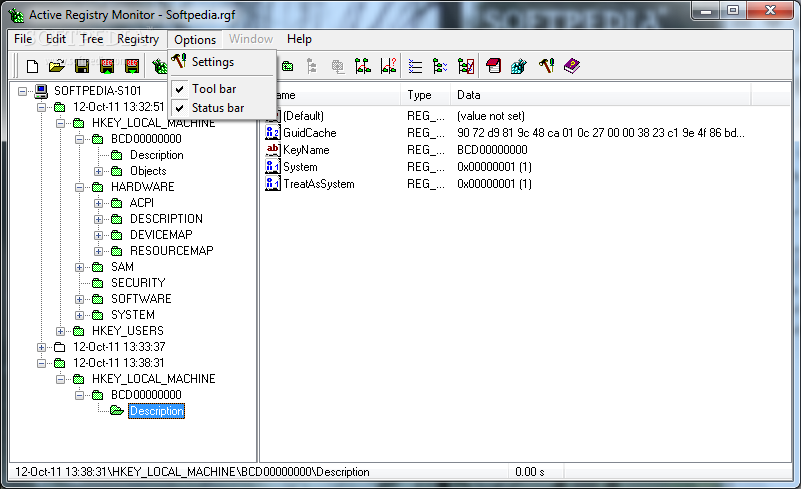Image resolution: width=801 pixels, height=489 pixels.
Task: Open the Help menu
Action: [x=299, y=39]
